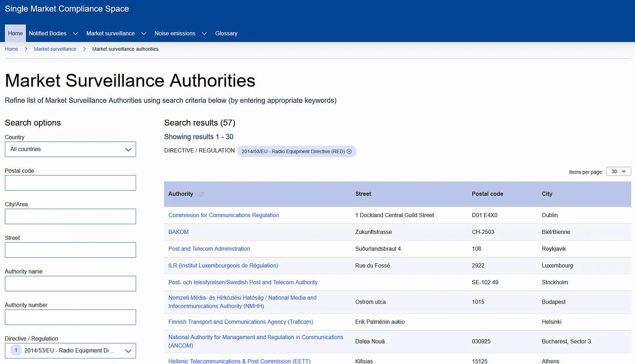The image size is (635, 364).
Task: Navigate to Market surveillance breadcrumb
Action: [x=54, y=49]
